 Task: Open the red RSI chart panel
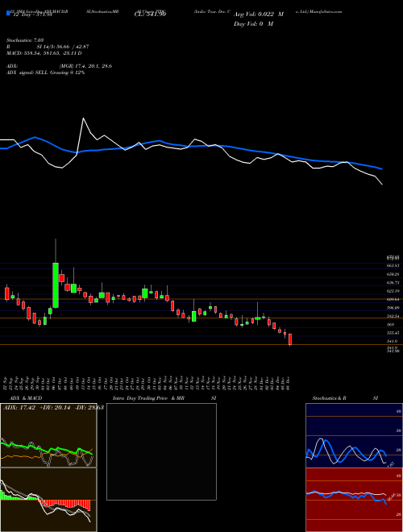pos(354,500)
